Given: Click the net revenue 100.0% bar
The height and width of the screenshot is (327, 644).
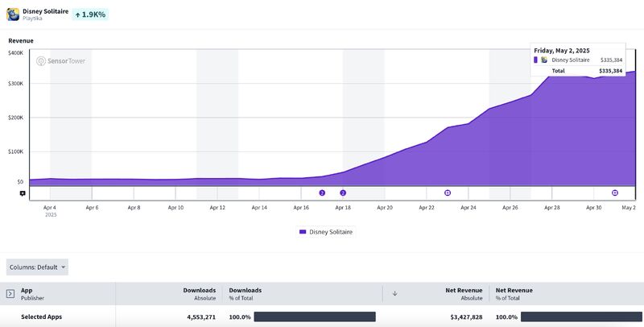Looking at the screenshot, I should tap(581, 317).
